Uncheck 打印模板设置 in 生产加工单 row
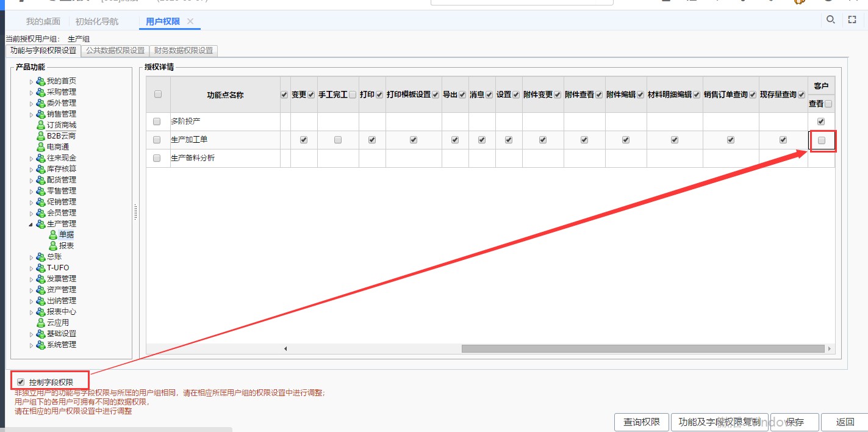868x432 pixels. click(414, 140)
